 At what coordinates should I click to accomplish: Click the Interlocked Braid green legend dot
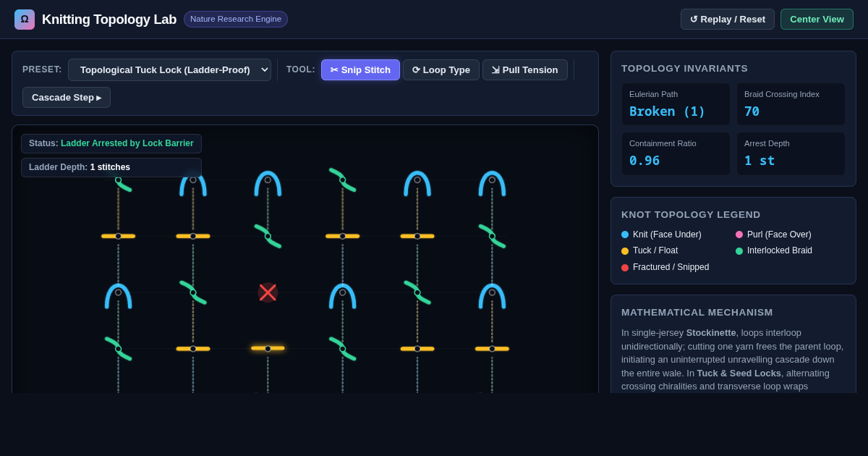coord(739,251)
